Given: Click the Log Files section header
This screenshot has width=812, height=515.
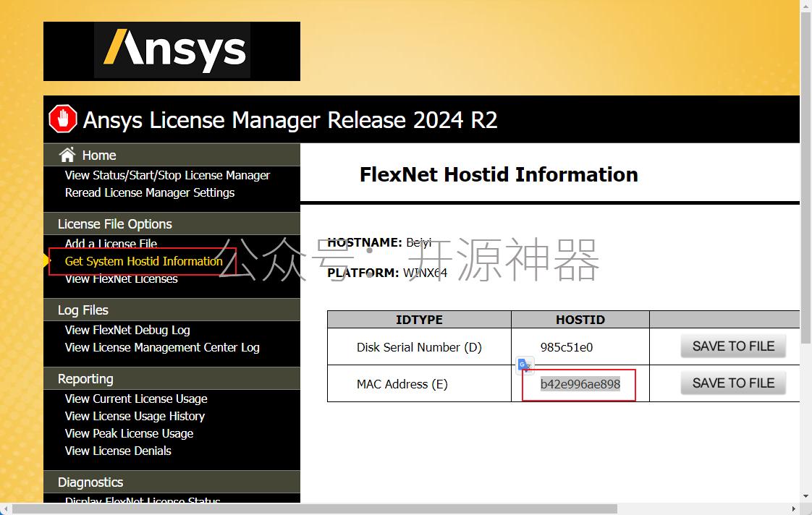Looking at the screenshot, I should pyautogui.click(x=172, y=310).
